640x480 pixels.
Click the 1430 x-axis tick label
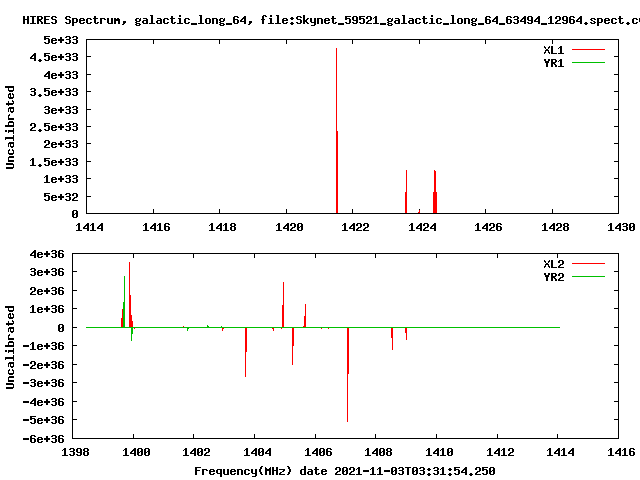[621, 227]
